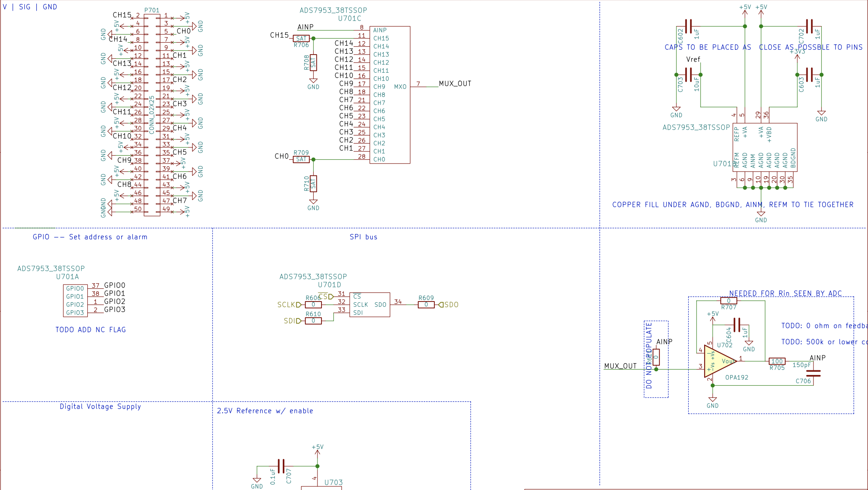Click the GND symbol left of C707

[x=257, y=483]
